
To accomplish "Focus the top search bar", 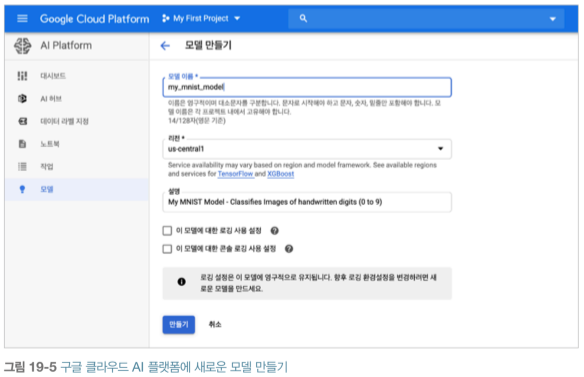I will (426, 18).
